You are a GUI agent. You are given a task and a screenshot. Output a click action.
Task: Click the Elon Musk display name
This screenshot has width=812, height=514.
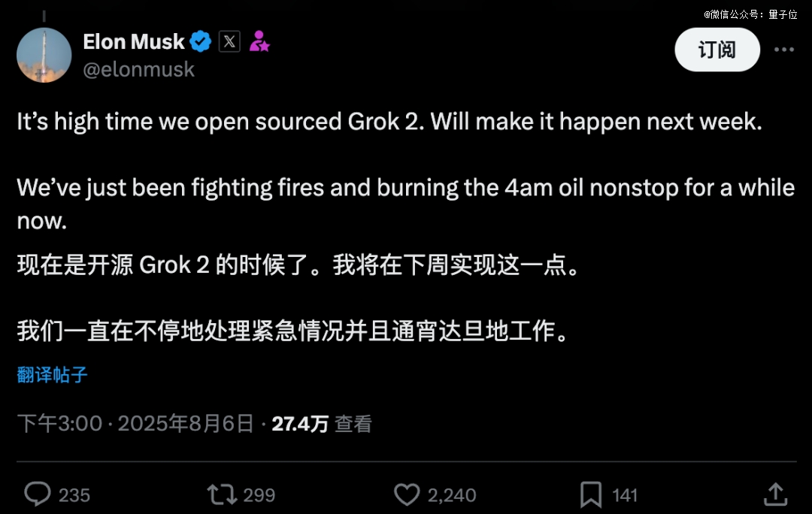[x=134, y=41]
